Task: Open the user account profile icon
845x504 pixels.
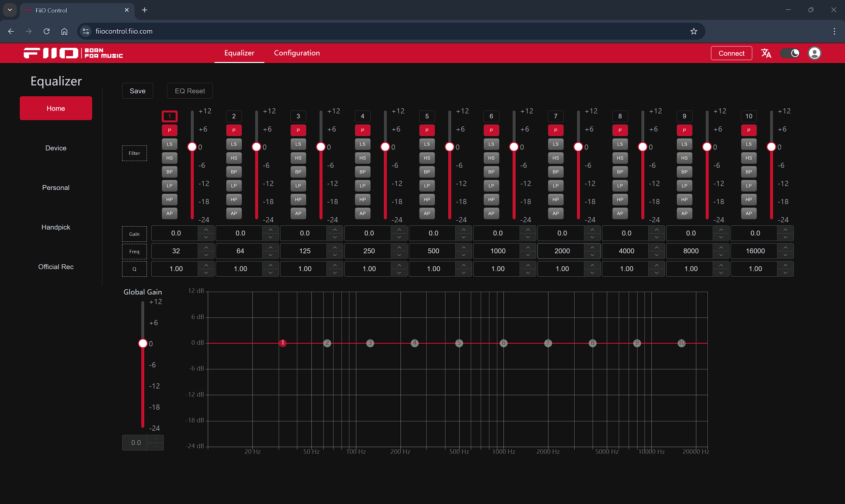Action: point(814,53)
